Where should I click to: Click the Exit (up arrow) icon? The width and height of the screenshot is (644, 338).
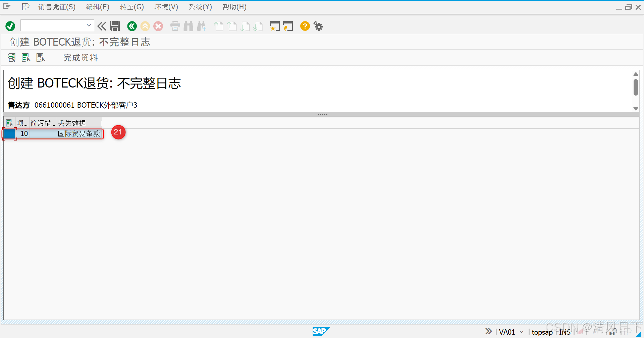[x=145, y=26]
